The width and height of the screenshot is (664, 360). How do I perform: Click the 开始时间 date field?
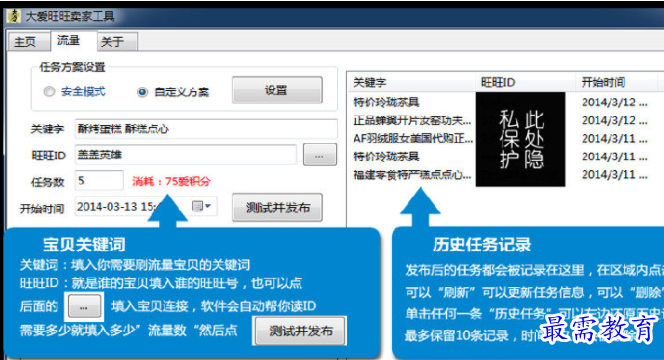(146, 207)
